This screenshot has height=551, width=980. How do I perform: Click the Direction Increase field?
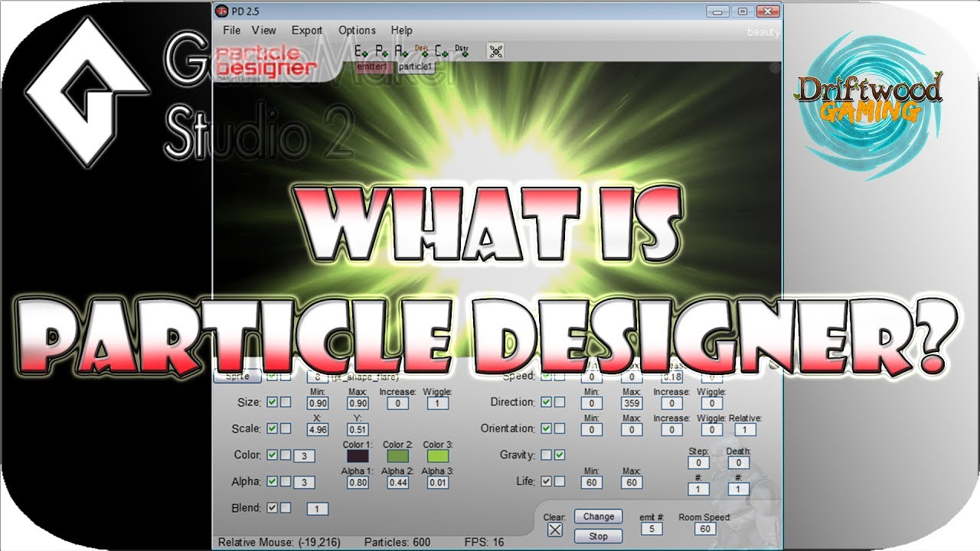[671, 403]
